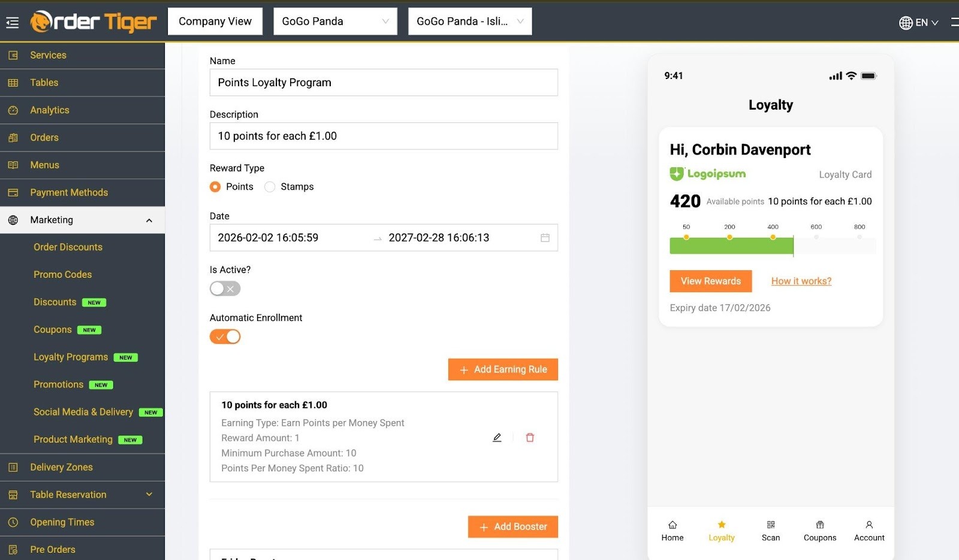Go to Coupons in the sidebar

[x=52, y=330]
